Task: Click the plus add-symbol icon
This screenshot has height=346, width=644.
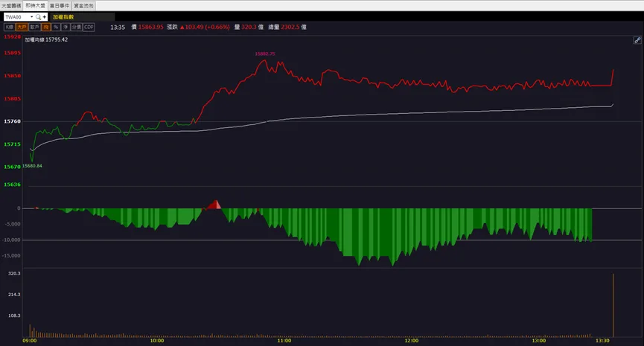Action: (x=45, y=17)
